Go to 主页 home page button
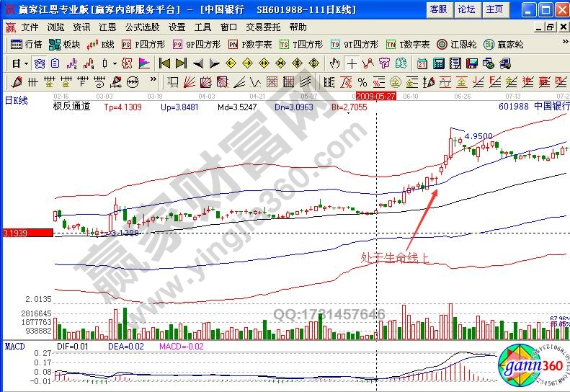The height and width of the screenshot is (392, 570). tap(494, 9)
